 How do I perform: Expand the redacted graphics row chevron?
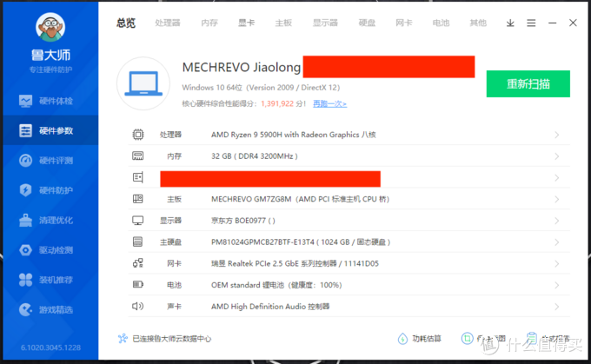coord(557,178)
